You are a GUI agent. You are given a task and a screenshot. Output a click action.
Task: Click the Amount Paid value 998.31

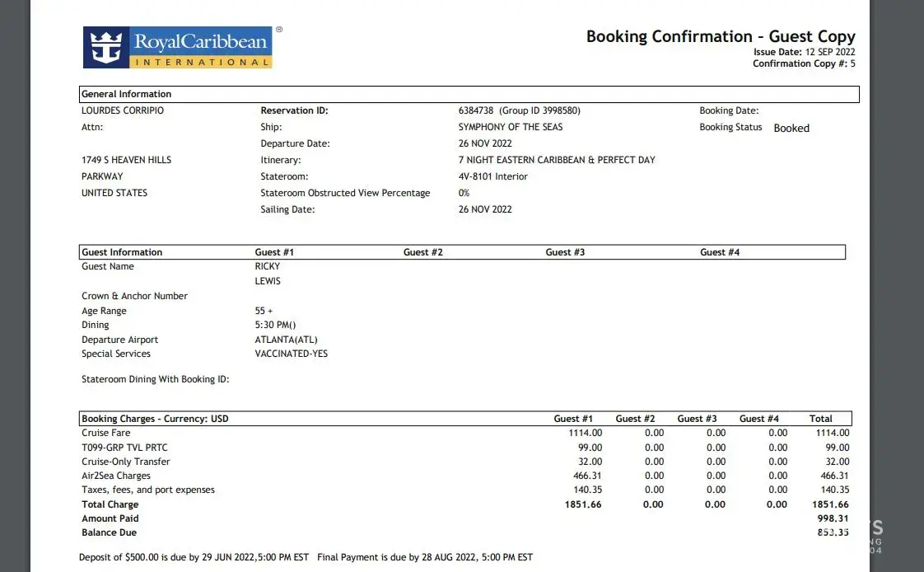(833, 519)
